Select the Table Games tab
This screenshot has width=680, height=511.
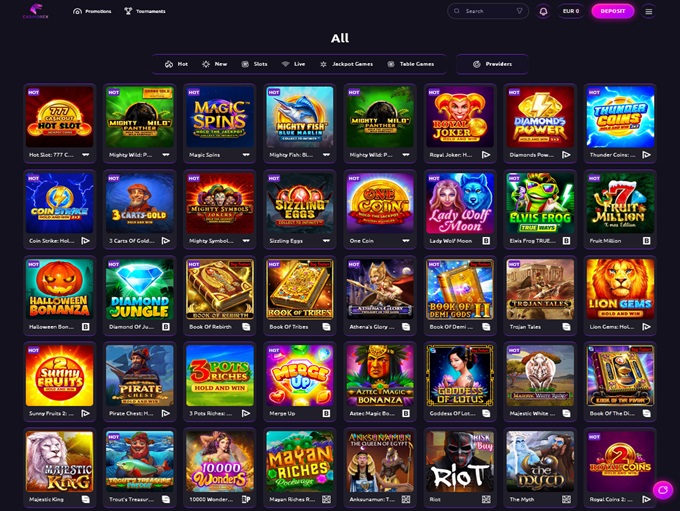[x=410, y=64]
